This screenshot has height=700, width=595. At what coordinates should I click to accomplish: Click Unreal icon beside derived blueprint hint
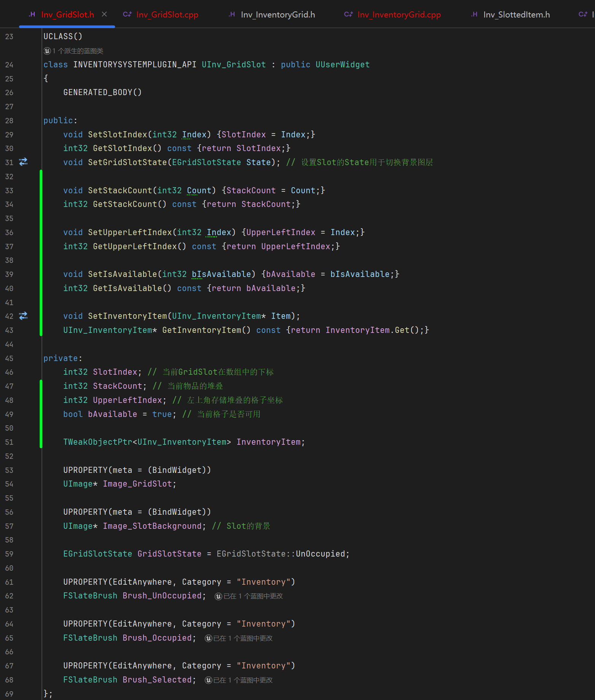click(47, 51)
